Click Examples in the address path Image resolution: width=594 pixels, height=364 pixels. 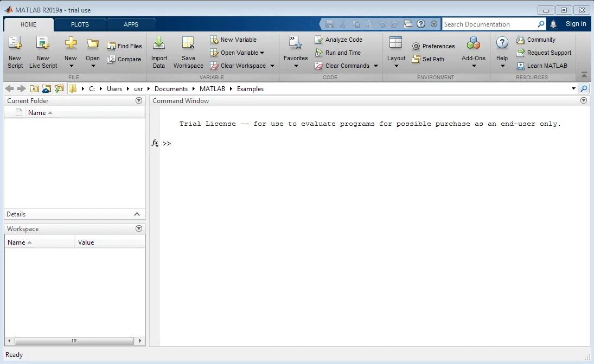251,88
